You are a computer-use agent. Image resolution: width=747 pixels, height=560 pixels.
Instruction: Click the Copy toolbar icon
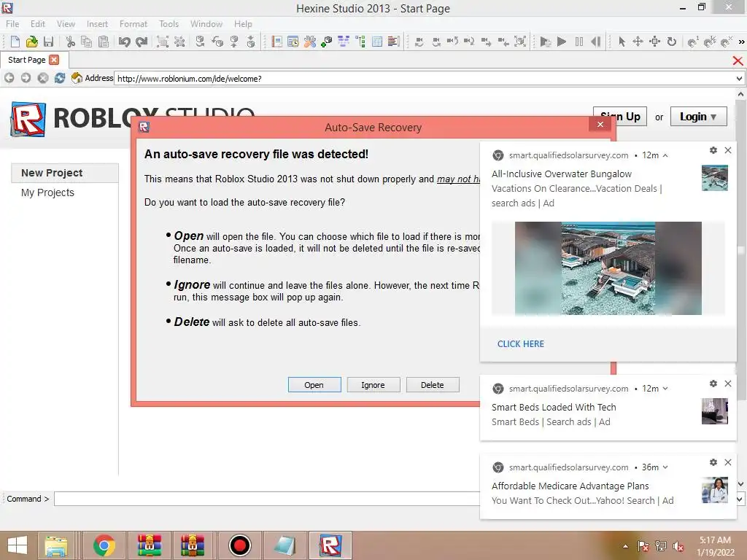[86, 42]
